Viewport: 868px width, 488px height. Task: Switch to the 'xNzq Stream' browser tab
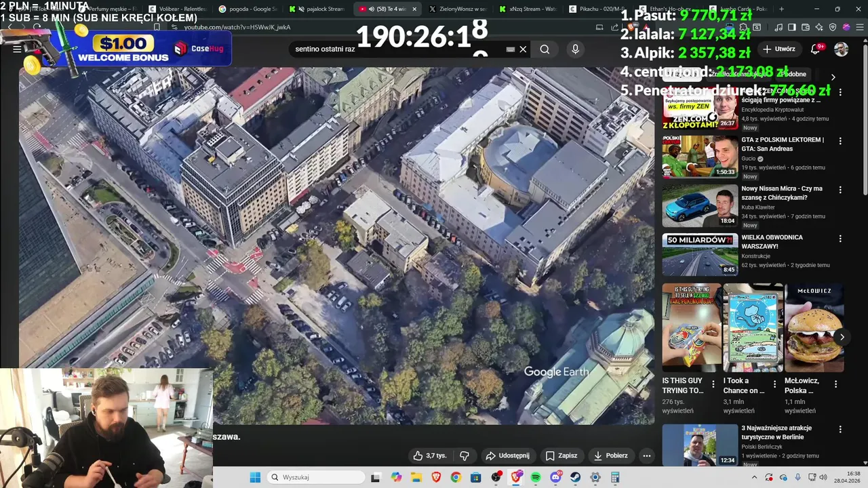coord(528,9)
